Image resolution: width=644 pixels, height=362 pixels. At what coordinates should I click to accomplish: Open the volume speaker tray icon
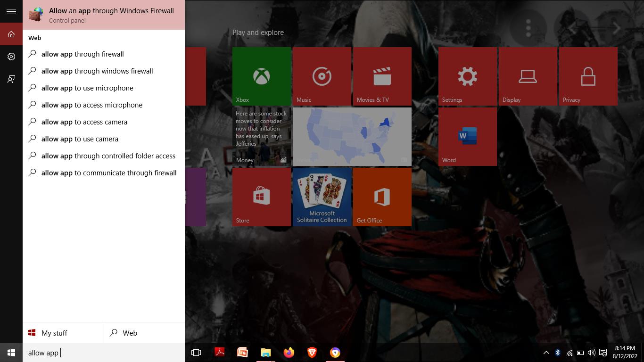pyautogui.click(x=592, y=353)
